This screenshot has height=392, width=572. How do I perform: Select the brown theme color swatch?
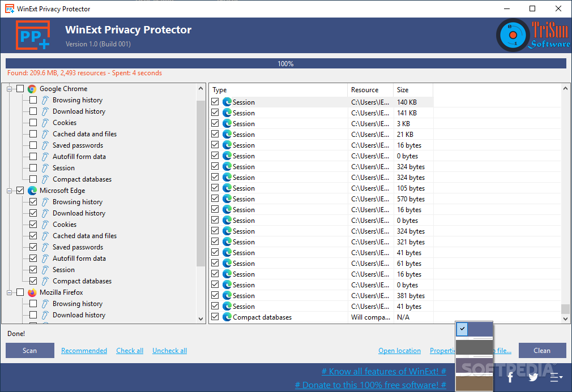tap(474, 384)
